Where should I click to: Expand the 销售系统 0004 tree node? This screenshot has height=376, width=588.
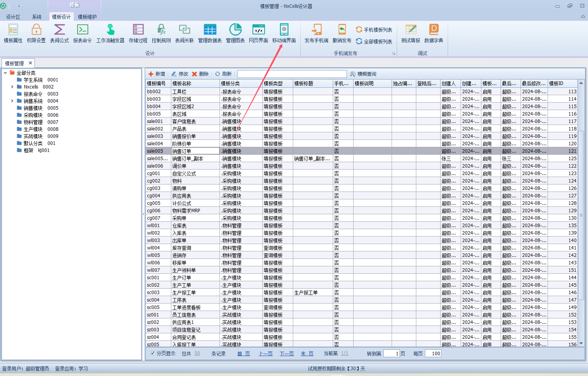click(12, 101)
